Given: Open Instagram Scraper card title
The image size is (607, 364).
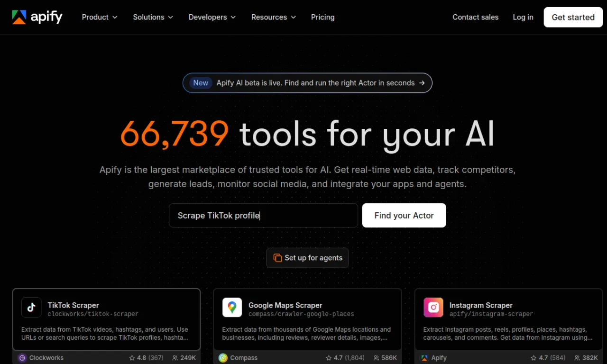Looking at the screenshot, I should (x=481, y=305).
